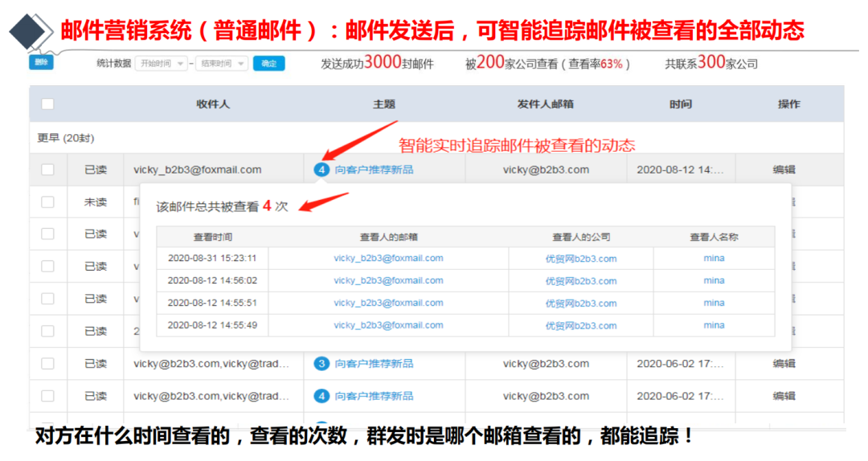Open the 开始时间 date dropdown

click(x=161, y=63)
